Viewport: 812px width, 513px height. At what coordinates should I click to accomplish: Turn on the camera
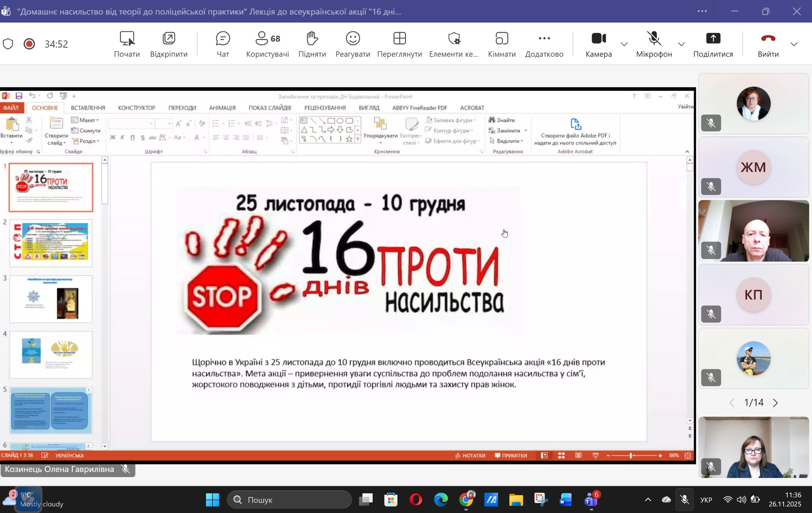(x=599, y=38)
